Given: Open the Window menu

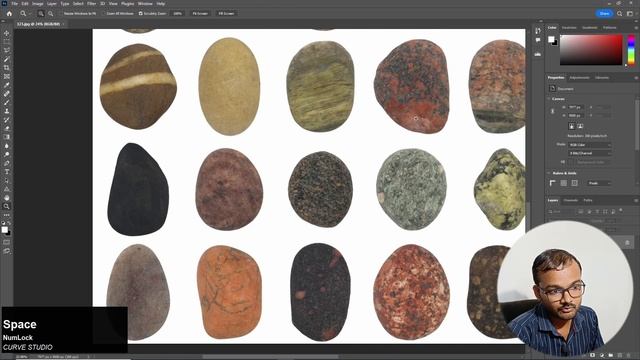Looking at the screenshot, I should 145,4.
